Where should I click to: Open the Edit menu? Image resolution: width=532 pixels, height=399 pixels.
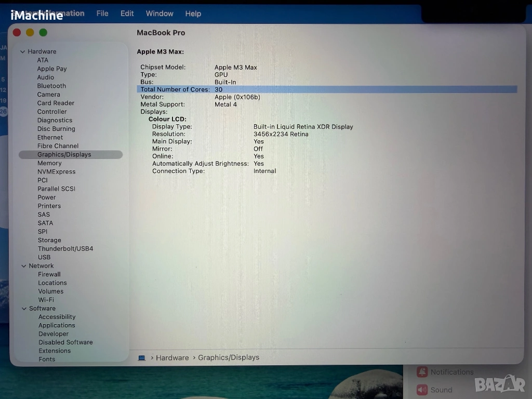(127, 14)
